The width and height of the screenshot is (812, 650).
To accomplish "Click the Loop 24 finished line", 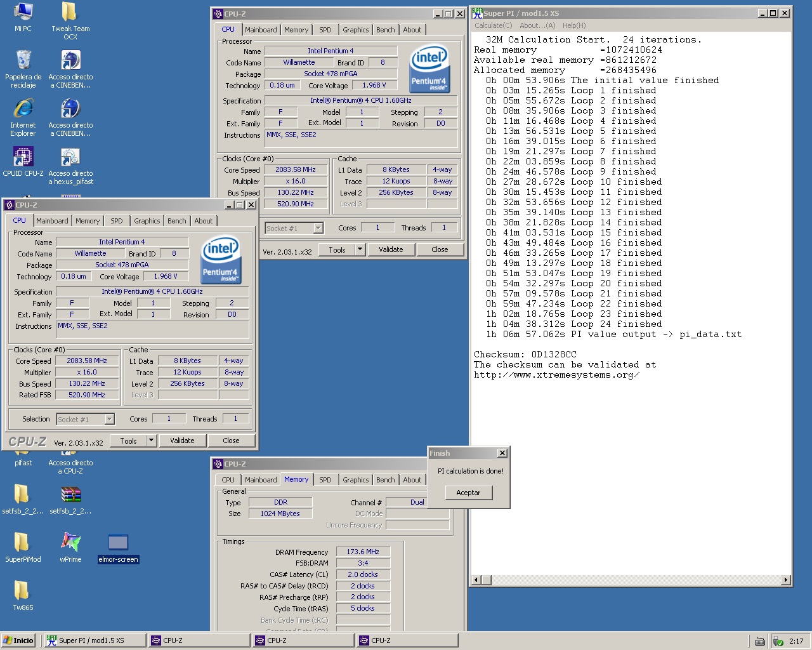I will coord(573,324).
